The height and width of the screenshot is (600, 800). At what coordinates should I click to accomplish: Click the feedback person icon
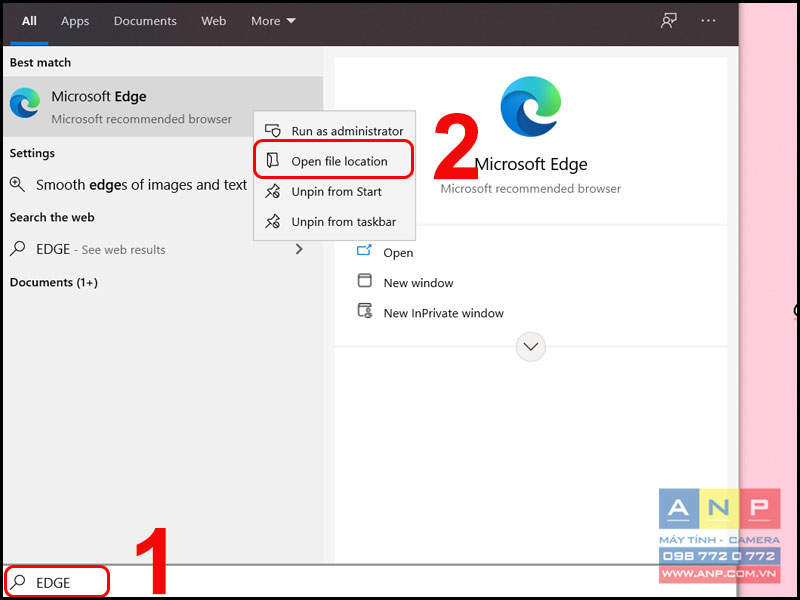[x=668, y=21]
